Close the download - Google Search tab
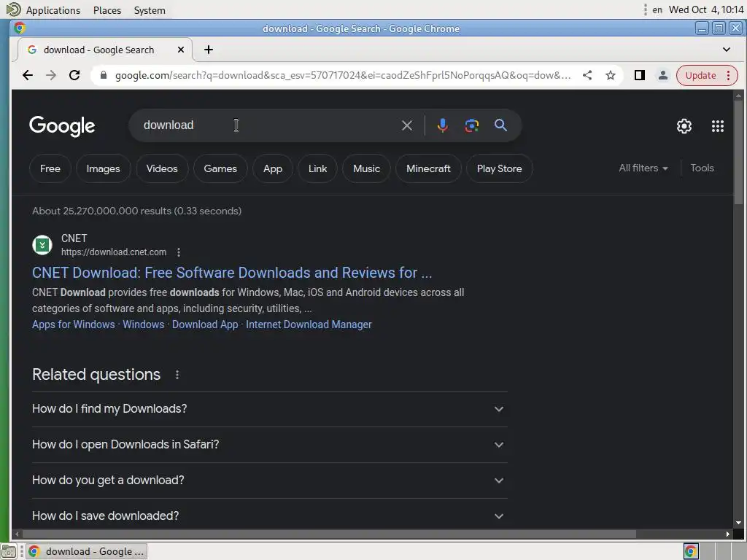747x560 pixels. pos(181,50)
